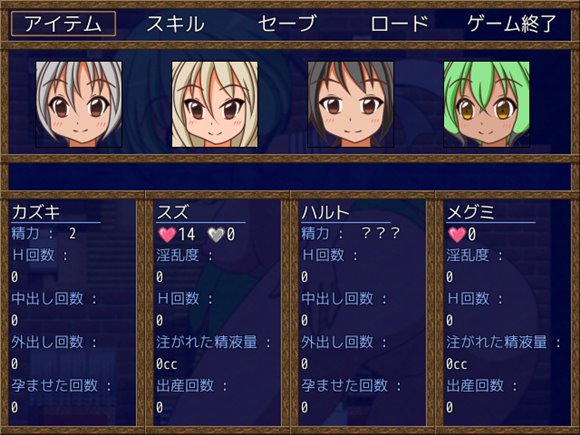Click ゲーム終了 to quit

click(x=512, y=24)
